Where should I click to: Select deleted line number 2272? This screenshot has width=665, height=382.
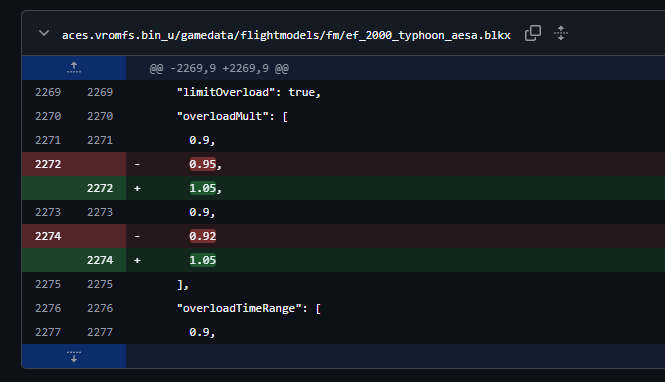pos(48,164)
